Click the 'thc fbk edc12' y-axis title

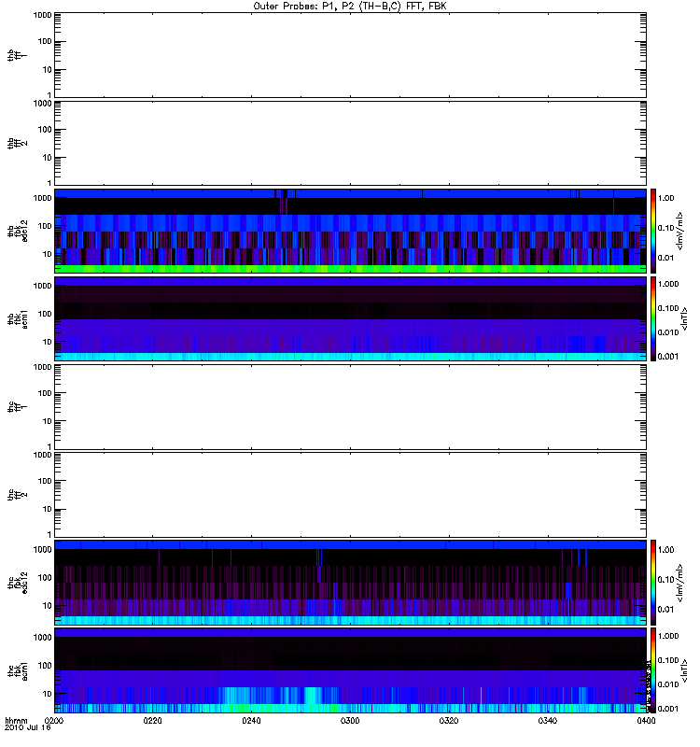18,582
